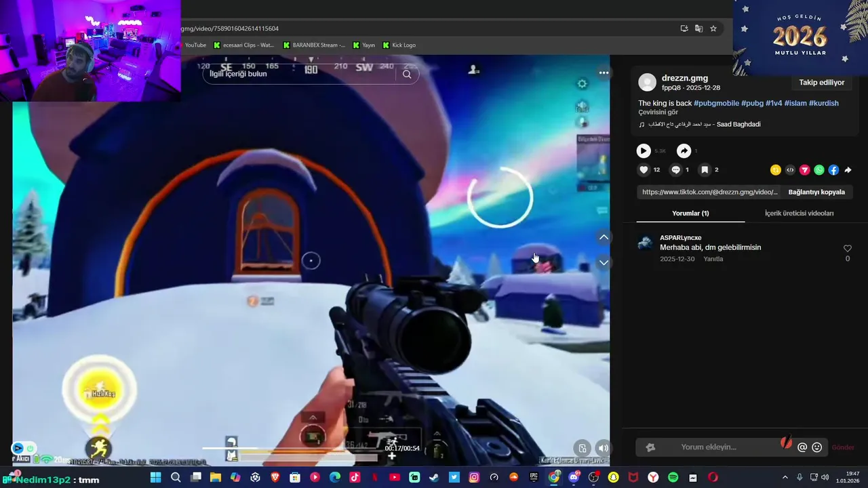
Task: Open the 'BARANBEX Stream' bookmark
Action: point(314,45)
